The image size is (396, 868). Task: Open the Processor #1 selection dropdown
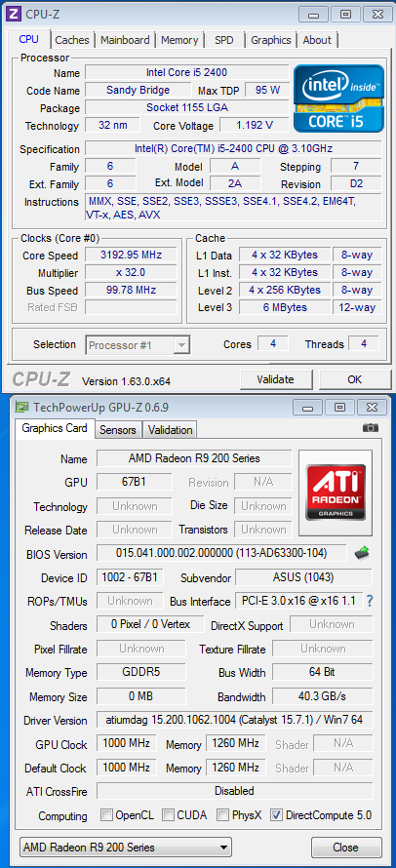(138, 345)
